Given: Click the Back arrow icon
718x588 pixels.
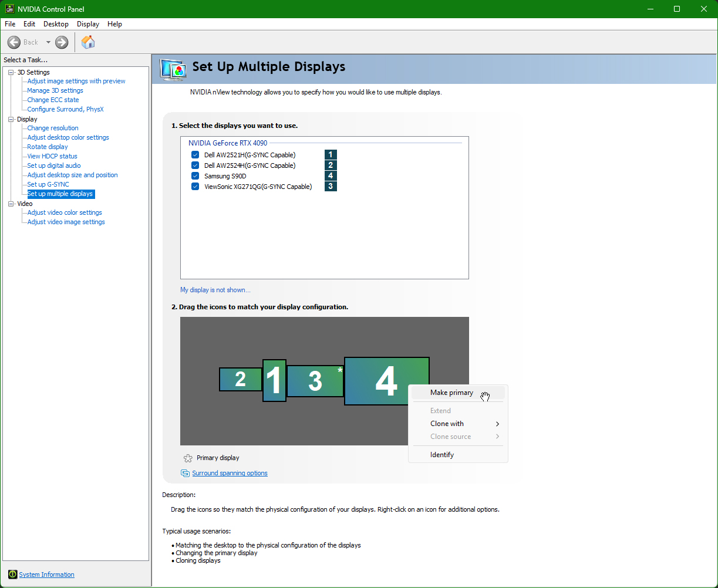Looking at the screenshot, I should [14, 42].
